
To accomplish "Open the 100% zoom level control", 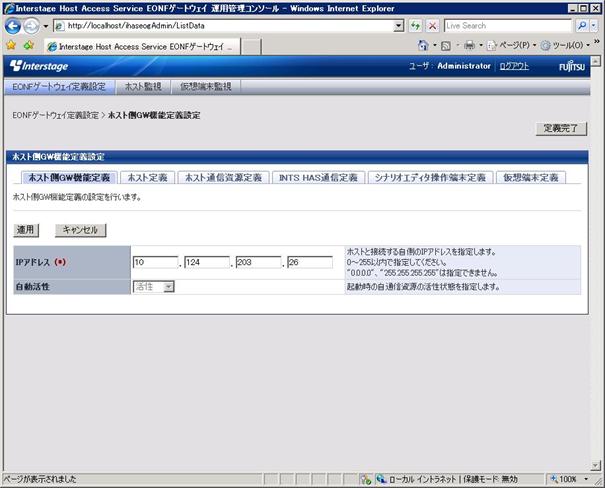I will point(563,479).
